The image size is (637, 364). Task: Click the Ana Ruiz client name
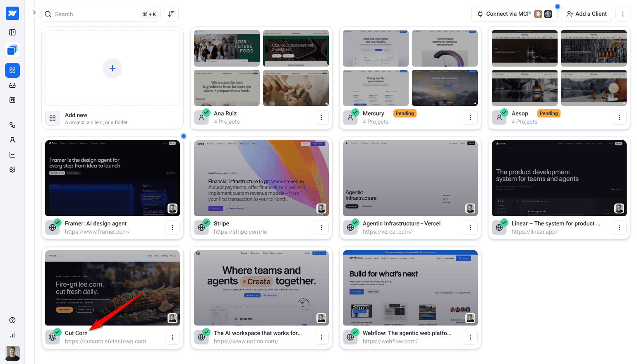tap(225, 113)
